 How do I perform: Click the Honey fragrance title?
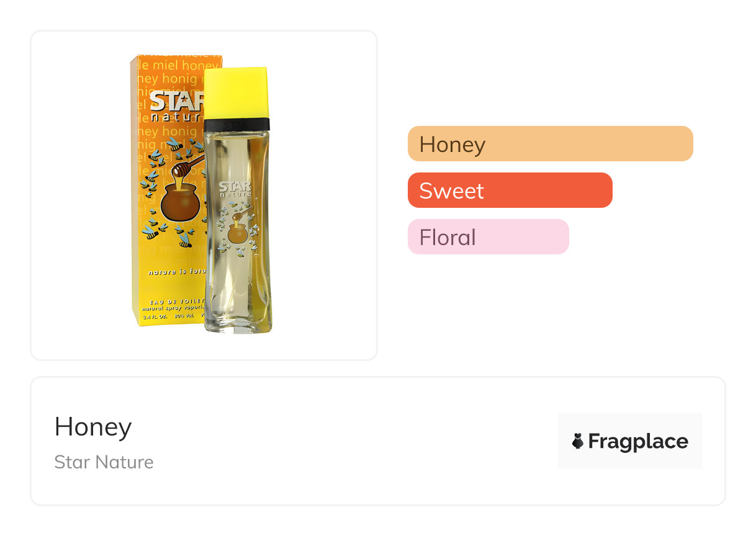point(93,427)
